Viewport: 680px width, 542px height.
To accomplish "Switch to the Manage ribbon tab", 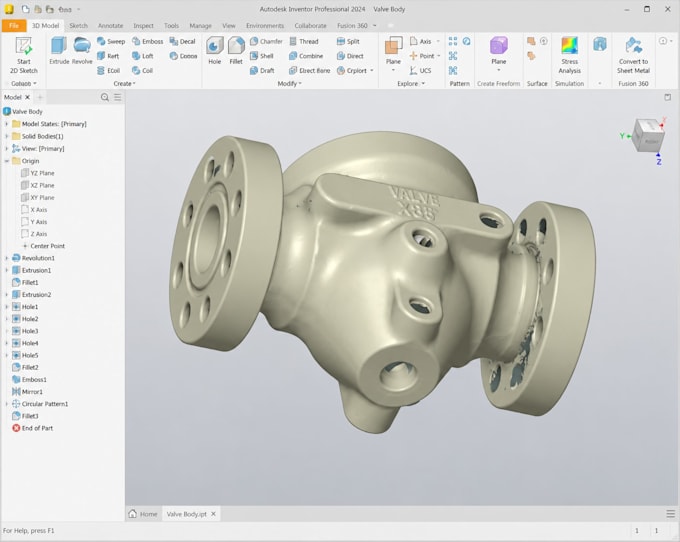I will [200, 26].
